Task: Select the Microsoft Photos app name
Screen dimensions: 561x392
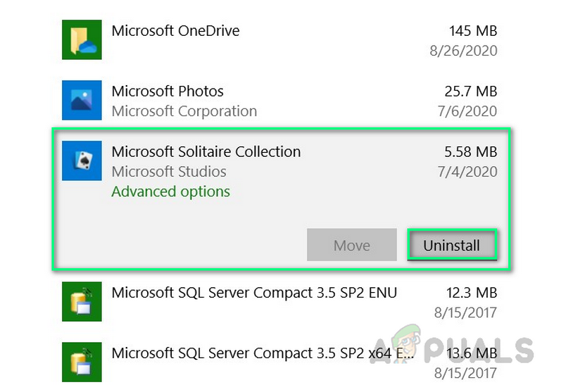Action: click(x=168, y=91)
